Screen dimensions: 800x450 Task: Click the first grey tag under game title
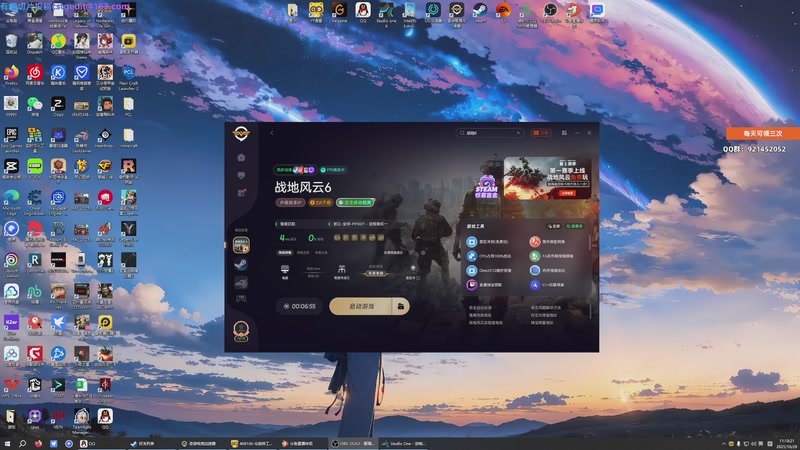(290, 203)
